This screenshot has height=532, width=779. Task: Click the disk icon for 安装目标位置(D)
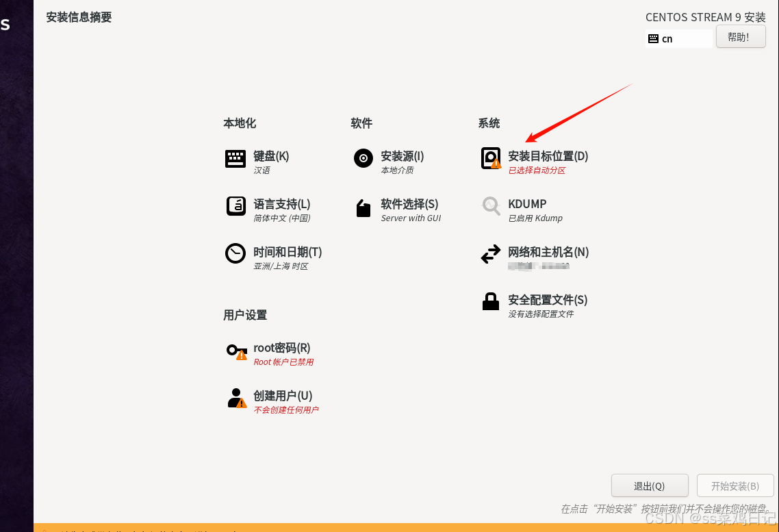[x=491, y=158]
